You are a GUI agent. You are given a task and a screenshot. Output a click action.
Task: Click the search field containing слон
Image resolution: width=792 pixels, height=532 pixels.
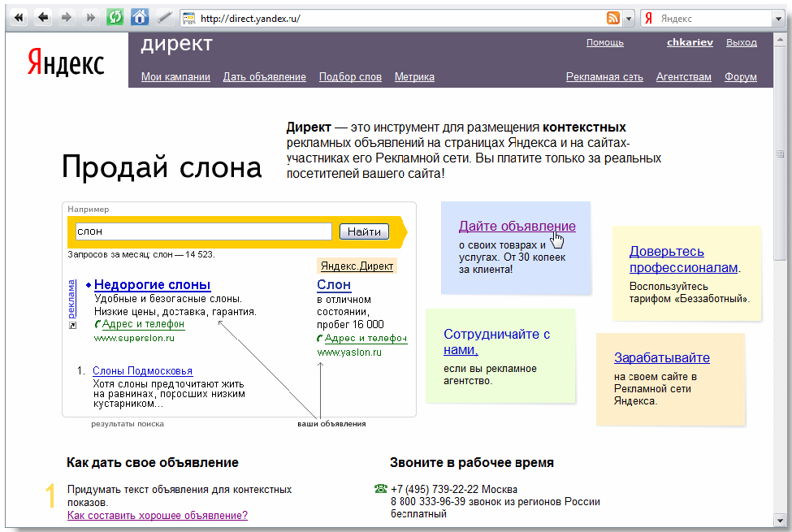point(204,231)
